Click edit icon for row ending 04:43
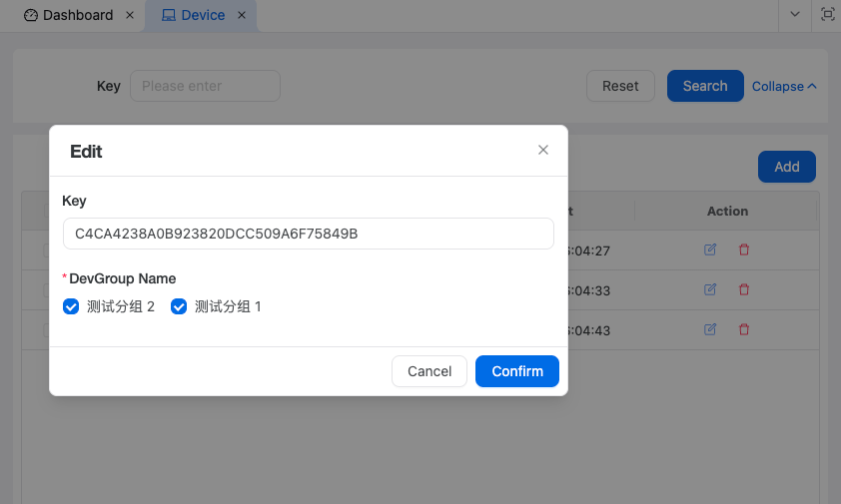Image resolution: width=841 pixels, height=504 pixels. 710,328
